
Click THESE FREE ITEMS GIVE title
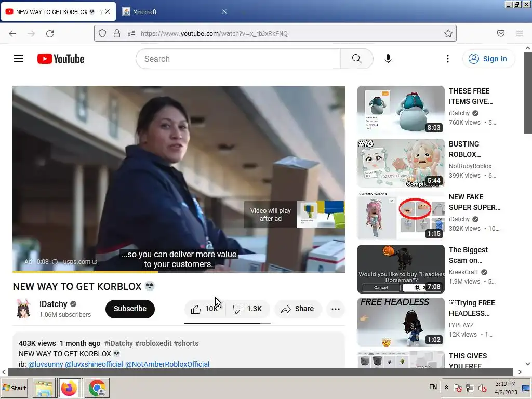[471, 96]
